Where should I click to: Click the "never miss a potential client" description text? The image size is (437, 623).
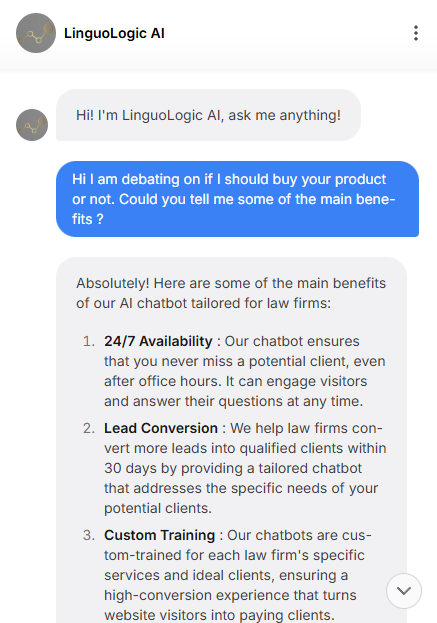244,362
